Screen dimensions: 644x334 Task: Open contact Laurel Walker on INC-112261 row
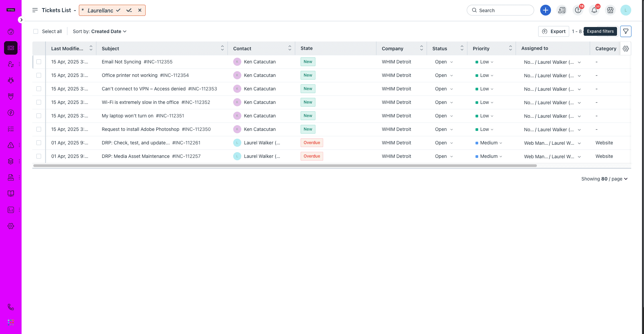point(262,143)
